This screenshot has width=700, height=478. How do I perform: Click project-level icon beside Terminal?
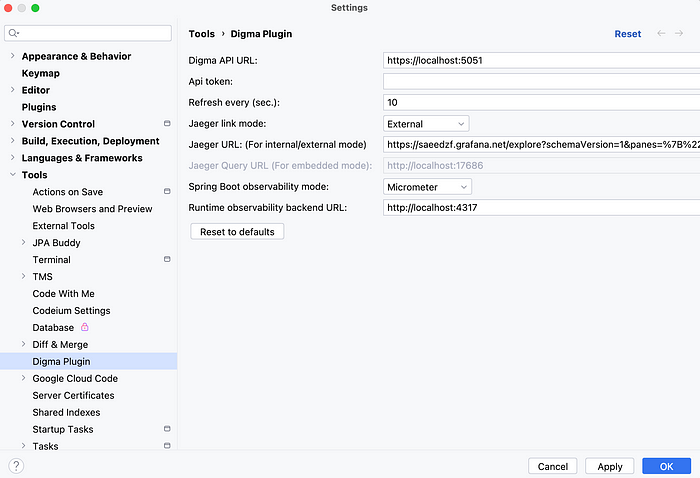tap(167, 259)
